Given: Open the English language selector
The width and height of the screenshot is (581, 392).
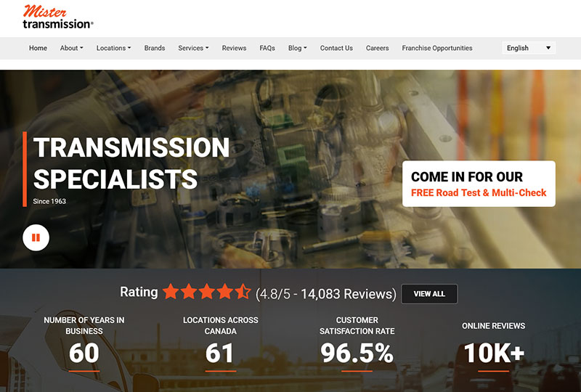Looking at the screenshot, I should click(x=529, y=48).
